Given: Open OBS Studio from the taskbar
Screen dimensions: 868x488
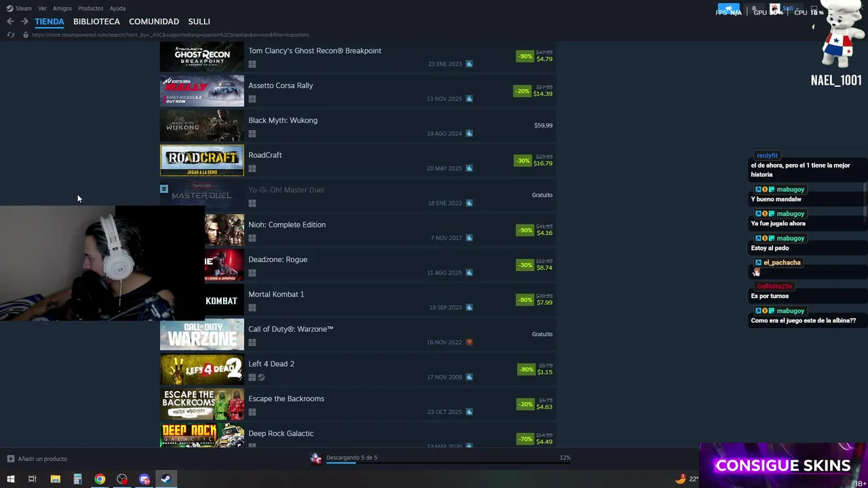Looking at the screenshot, I should click(x=122, y=479).
